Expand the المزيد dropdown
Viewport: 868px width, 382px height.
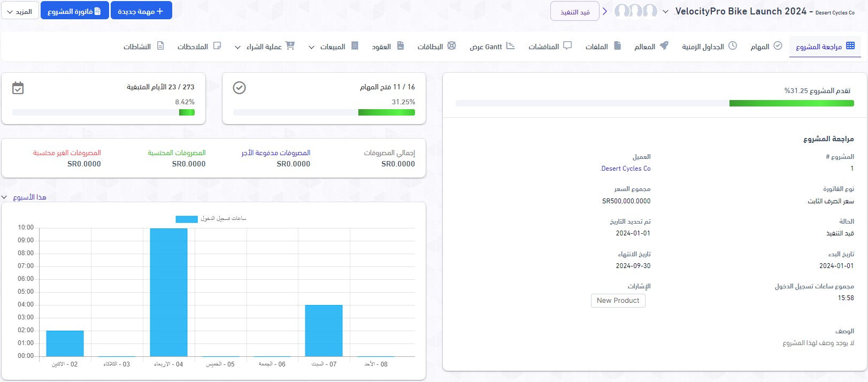(20, 11)
